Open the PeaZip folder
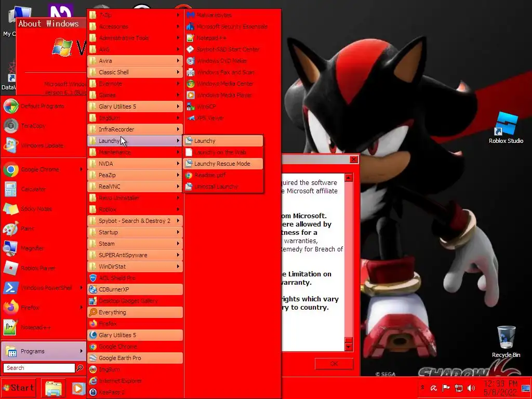532x399 pixels. (x=135, y=175)
